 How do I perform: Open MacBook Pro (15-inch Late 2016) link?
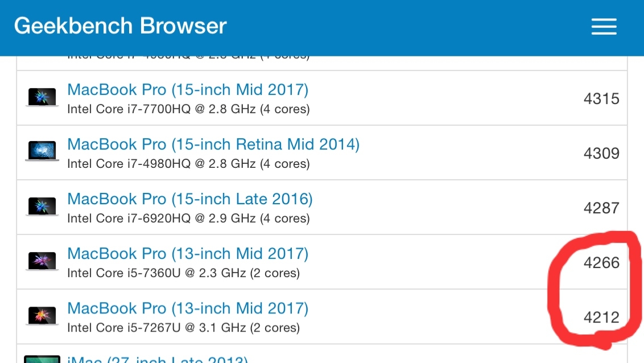coord(190,199)
